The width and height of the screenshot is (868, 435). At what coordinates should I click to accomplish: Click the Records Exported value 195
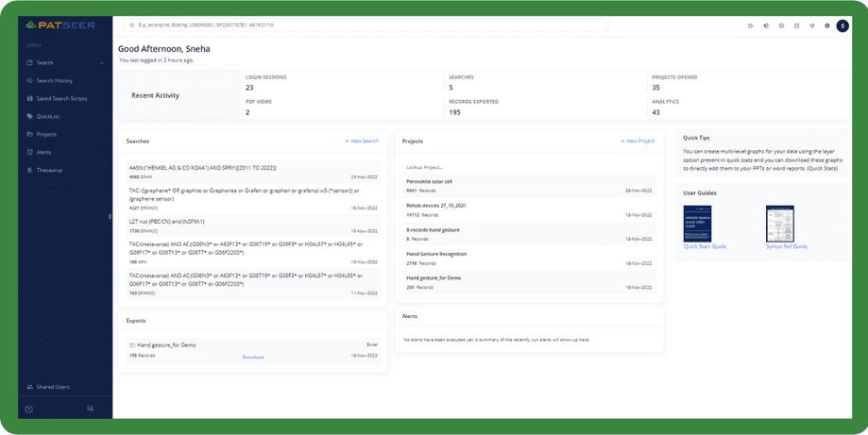coord(454,112)
